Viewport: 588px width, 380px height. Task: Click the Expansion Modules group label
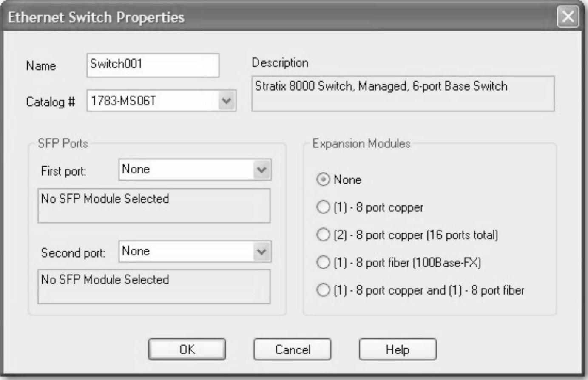click(x=361, y=144)
